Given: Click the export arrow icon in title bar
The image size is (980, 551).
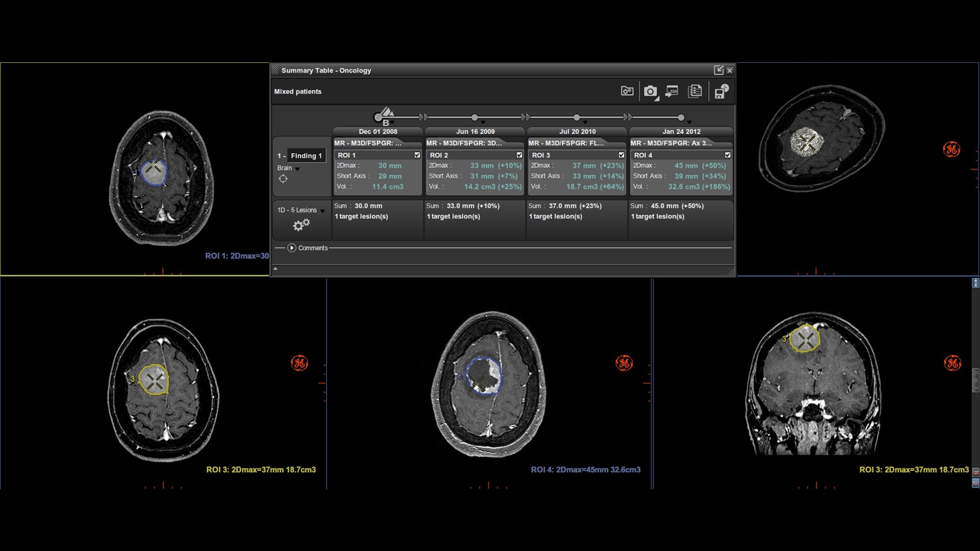Looking at the screenshot, I should (719, 70).
